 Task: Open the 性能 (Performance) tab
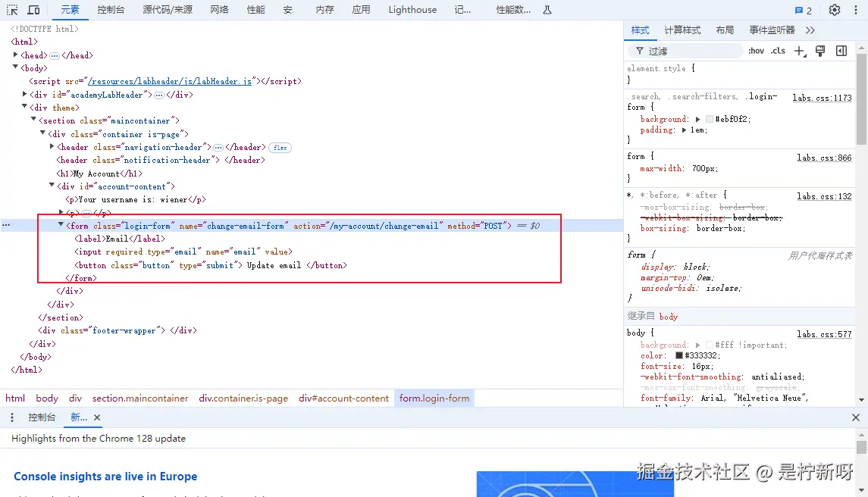click(255, 10)
